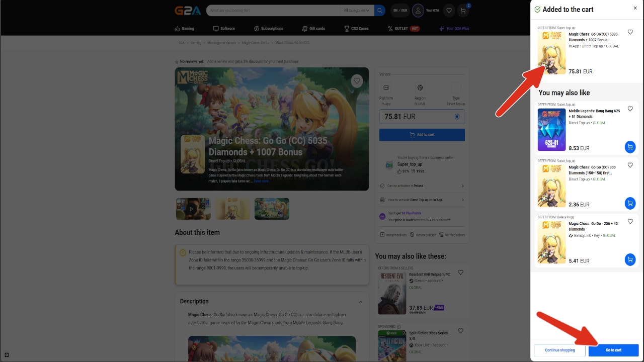Select the 75.81 EUR offer radio button

pos(457,117)
